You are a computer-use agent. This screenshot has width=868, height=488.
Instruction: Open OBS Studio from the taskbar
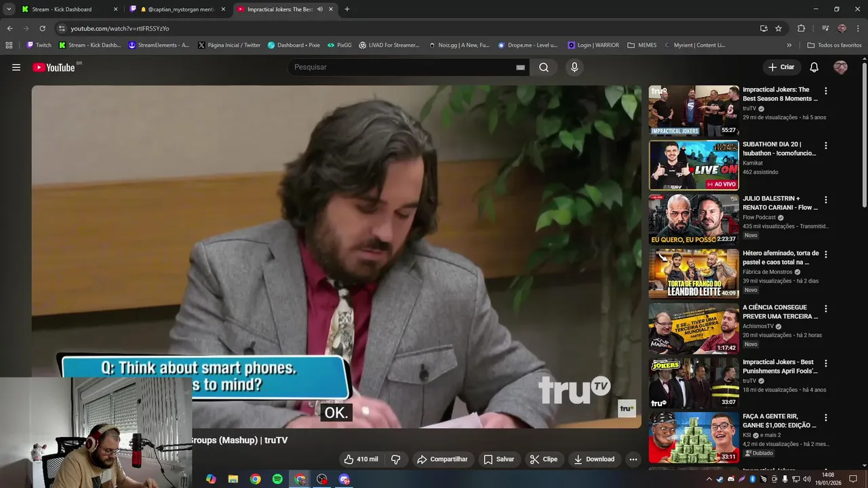tap(322, 479)
